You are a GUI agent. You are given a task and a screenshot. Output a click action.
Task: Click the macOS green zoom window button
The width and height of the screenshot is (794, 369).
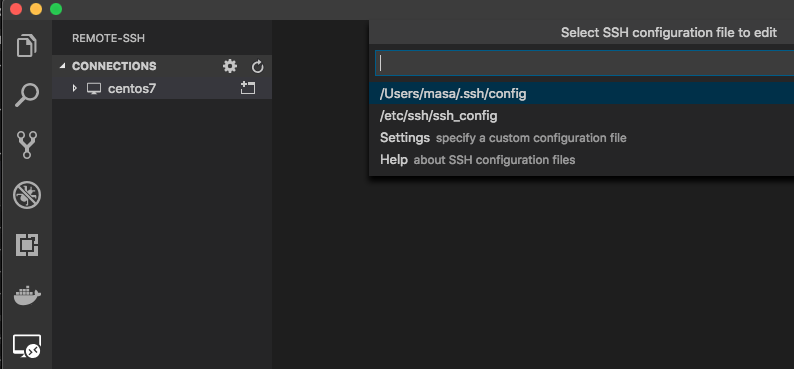56,9
